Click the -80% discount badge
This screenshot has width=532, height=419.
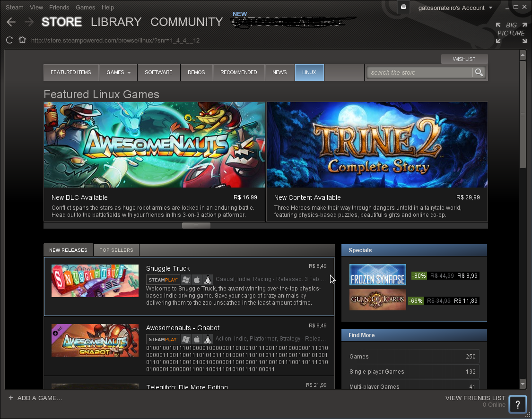click(419, 275)
